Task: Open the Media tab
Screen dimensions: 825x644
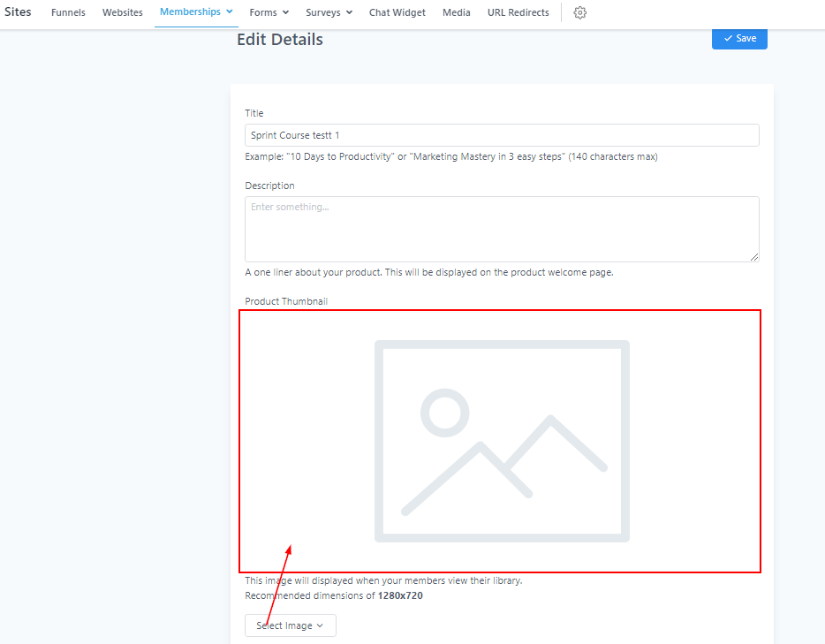Action: tap(456, 13)
